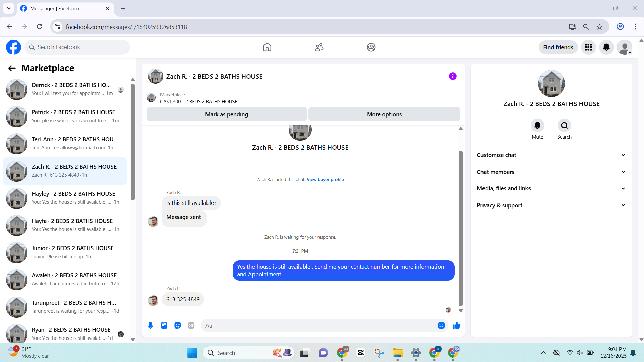Expand Chat members section
Screen dimensions: 644x362
551,172
